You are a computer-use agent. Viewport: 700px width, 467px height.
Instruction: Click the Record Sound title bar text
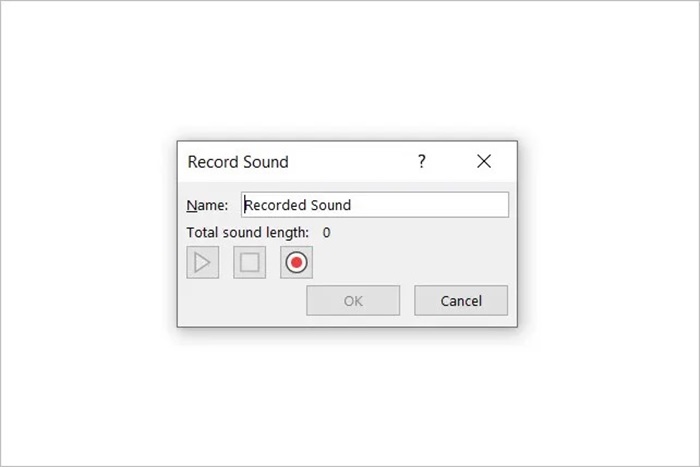coord(238,162)
